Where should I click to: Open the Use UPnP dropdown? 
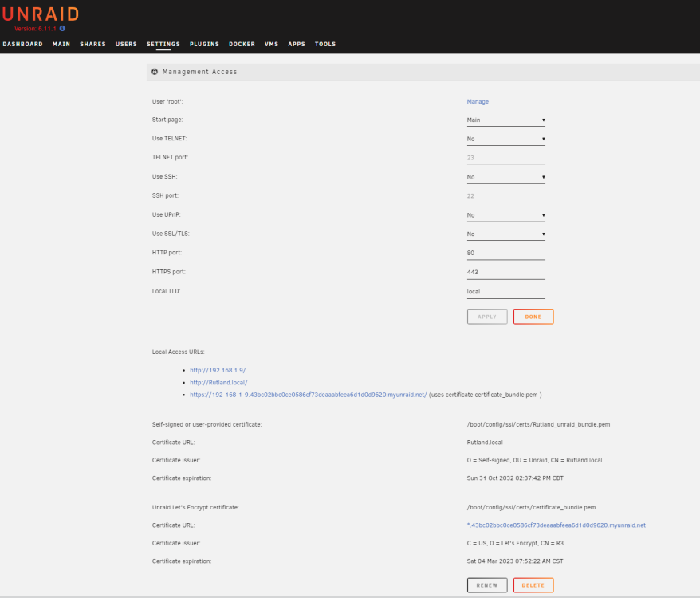pyautogui.click(x=505, y=215)
